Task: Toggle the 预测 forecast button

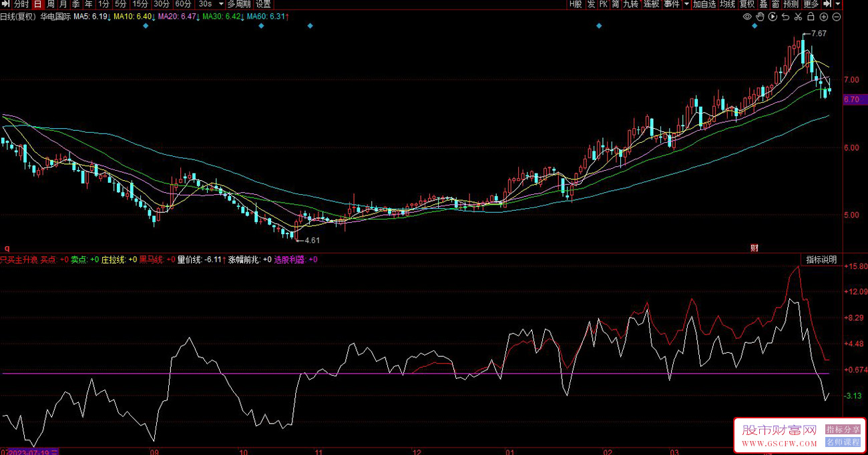Action: 791,4
